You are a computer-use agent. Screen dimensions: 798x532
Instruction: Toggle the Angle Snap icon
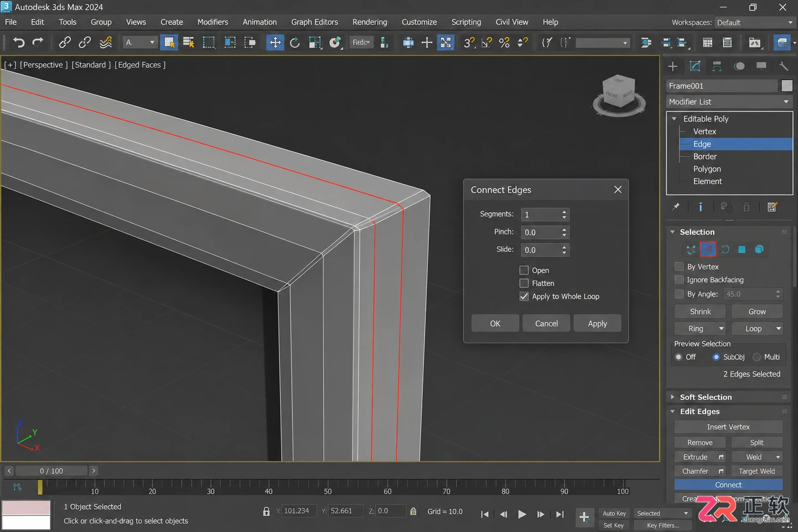[487, 43]
